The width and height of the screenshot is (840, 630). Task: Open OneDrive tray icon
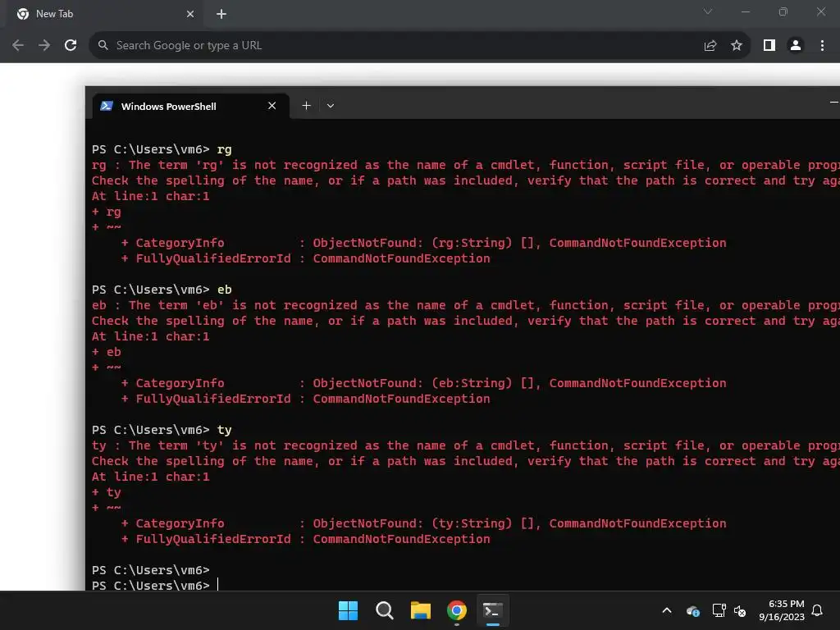693,610
